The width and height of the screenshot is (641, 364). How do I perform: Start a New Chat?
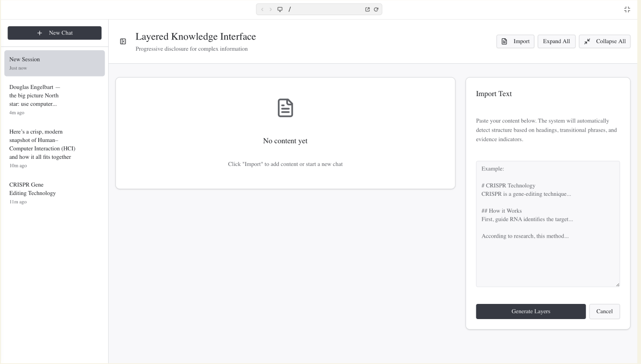tap(54, 32)
